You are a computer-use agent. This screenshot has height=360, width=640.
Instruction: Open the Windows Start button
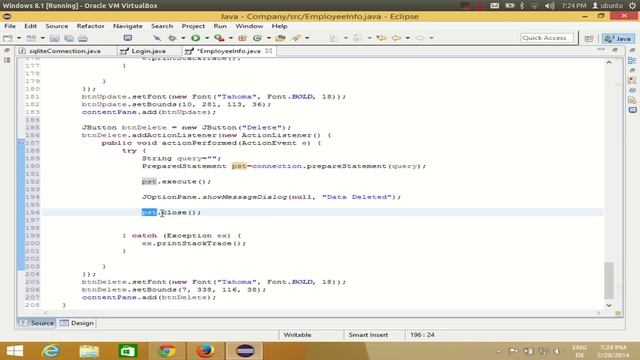click(x=15, y=351)
